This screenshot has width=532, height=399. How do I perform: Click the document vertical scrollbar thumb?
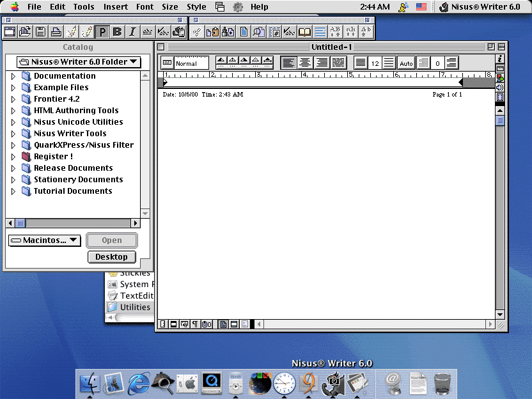click(x=500, y=120)
